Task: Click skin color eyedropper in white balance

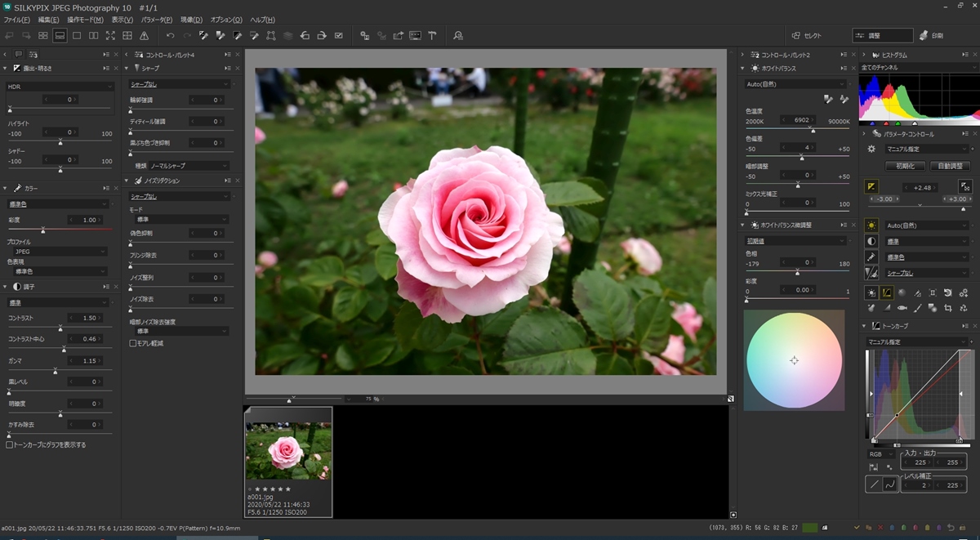Action: [x=844, y=98]
